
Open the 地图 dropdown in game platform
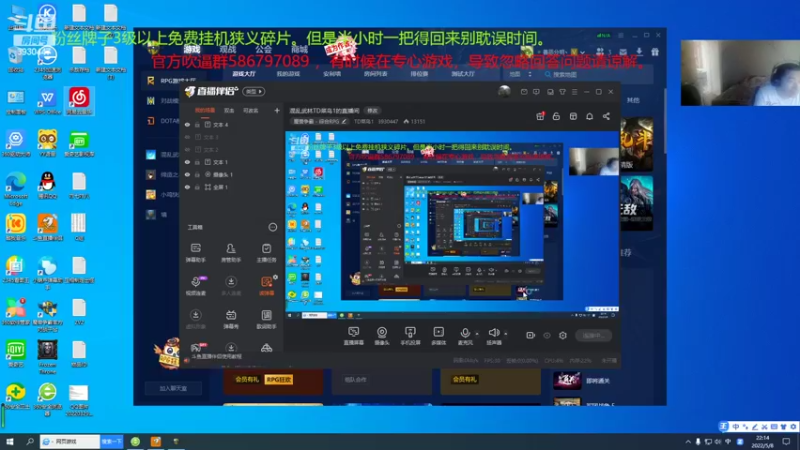(x=520, y=74)
